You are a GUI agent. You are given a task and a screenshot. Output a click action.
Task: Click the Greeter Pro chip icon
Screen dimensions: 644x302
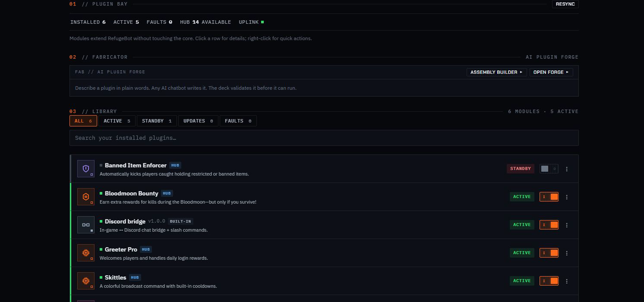point(86,253)
